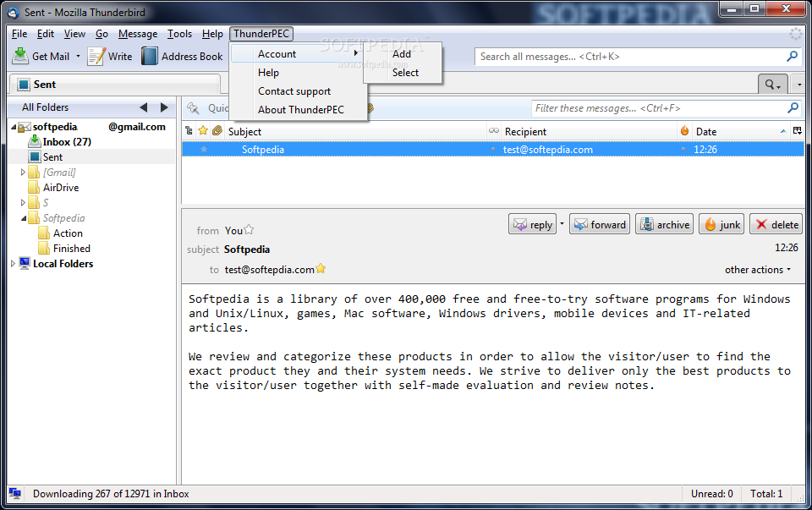Click the Write message button

pos(110,56)
